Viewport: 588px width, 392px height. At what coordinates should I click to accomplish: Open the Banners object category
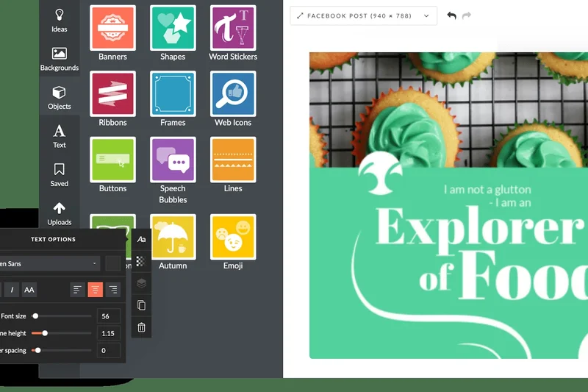pos(112,28)
